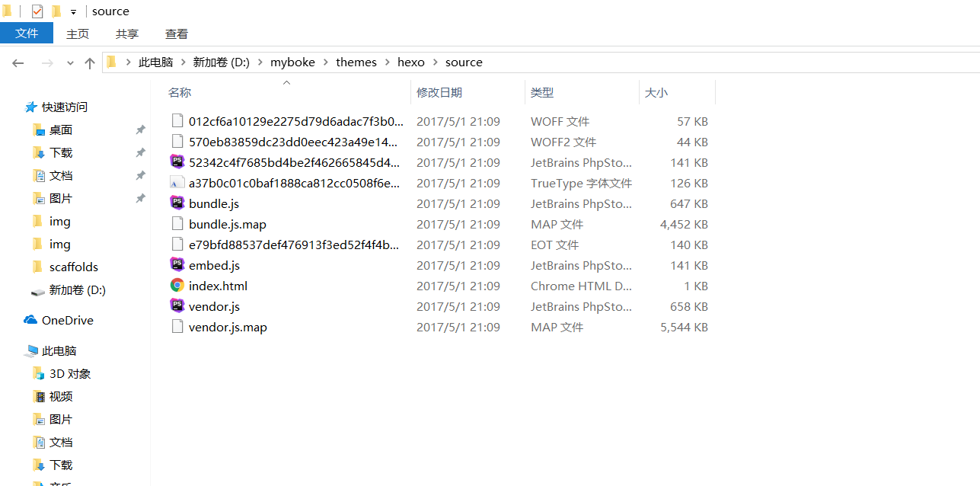The height and width of the screenshot is (486, 980).
Task: Expand chevron left of 此电脑 in address bar
Action: pos(127,62)
